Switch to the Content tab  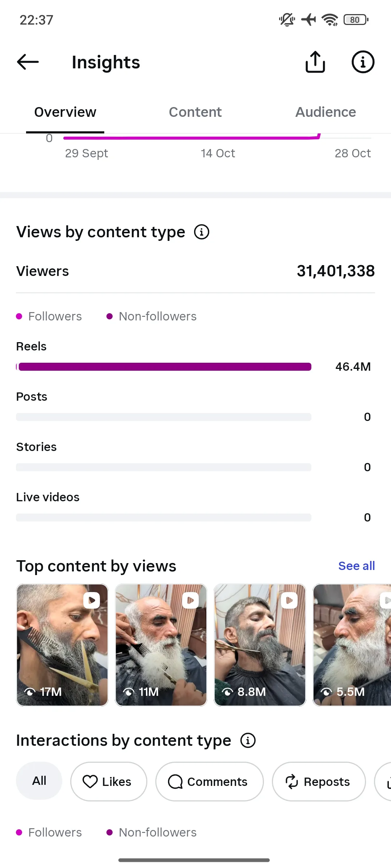pos(195,112)
